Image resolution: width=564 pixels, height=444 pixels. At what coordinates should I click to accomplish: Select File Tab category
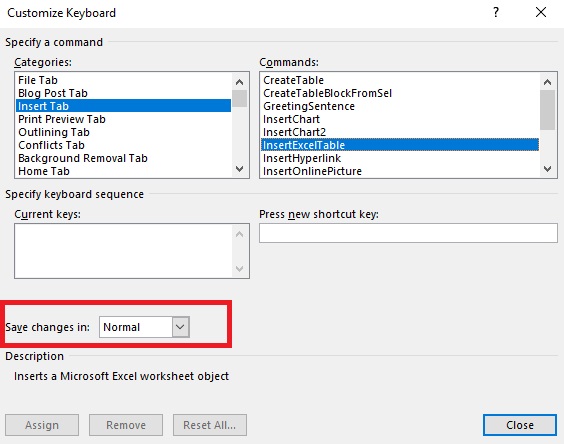[124, 80]
